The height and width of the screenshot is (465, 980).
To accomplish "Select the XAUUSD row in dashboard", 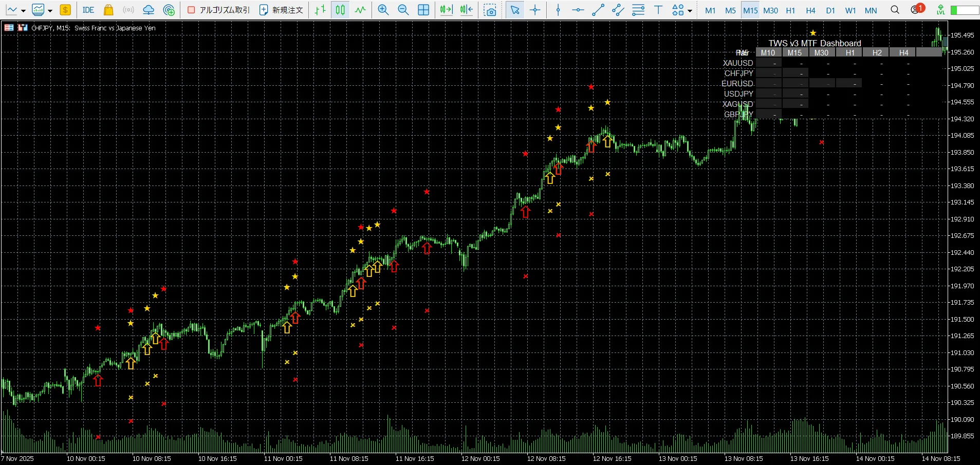I will (738, 63).
